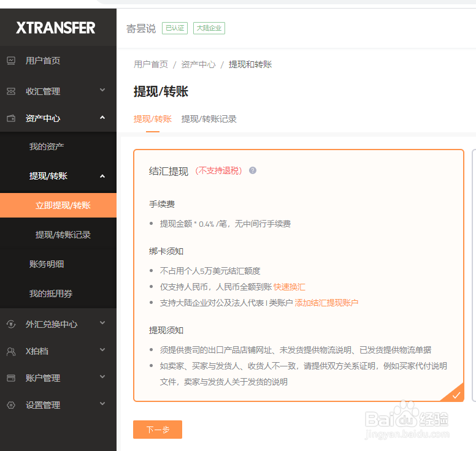Expand the 外汇兑换中心 chevron

(102, 323)
